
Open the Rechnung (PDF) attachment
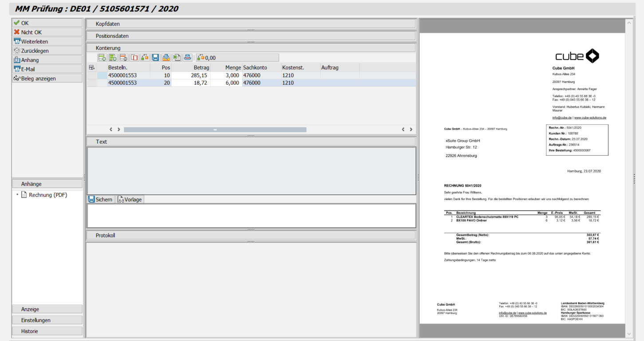point(48,195)
